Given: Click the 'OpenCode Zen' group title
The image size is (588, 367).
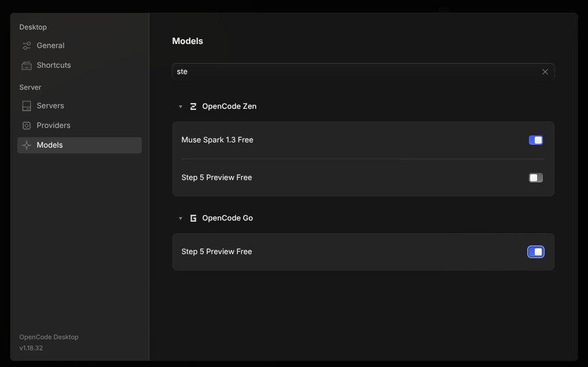Looking at the screenshot, I should coord(229,106).
